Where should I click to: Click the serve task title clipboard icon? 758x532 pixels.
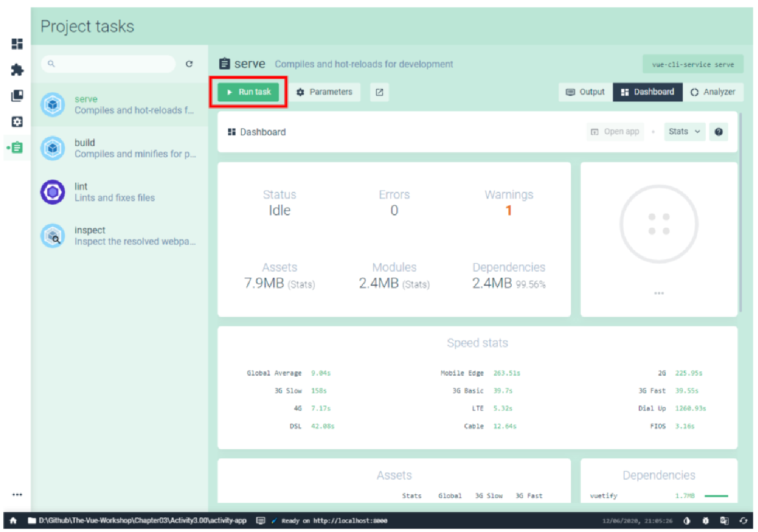[x=224, y=64]
